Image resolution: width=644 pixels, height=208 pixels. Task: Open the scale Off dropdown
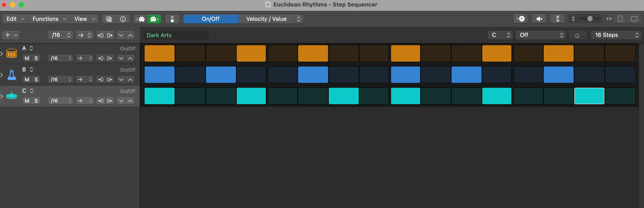point(541,35)
